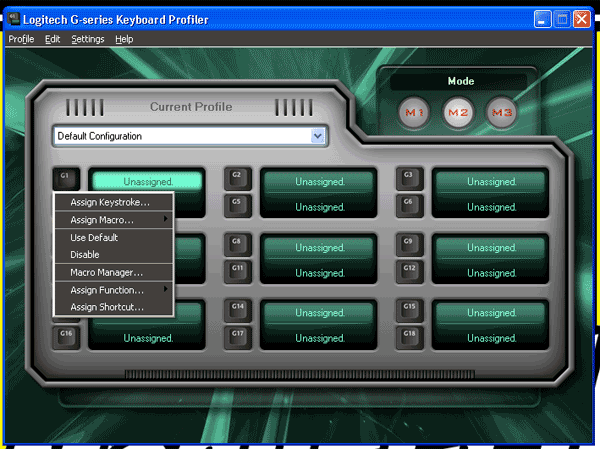The width and height of the screenshot is (600, 449).
Task: Choose Assign Keystroke from context menu
Action: [114, 202]
